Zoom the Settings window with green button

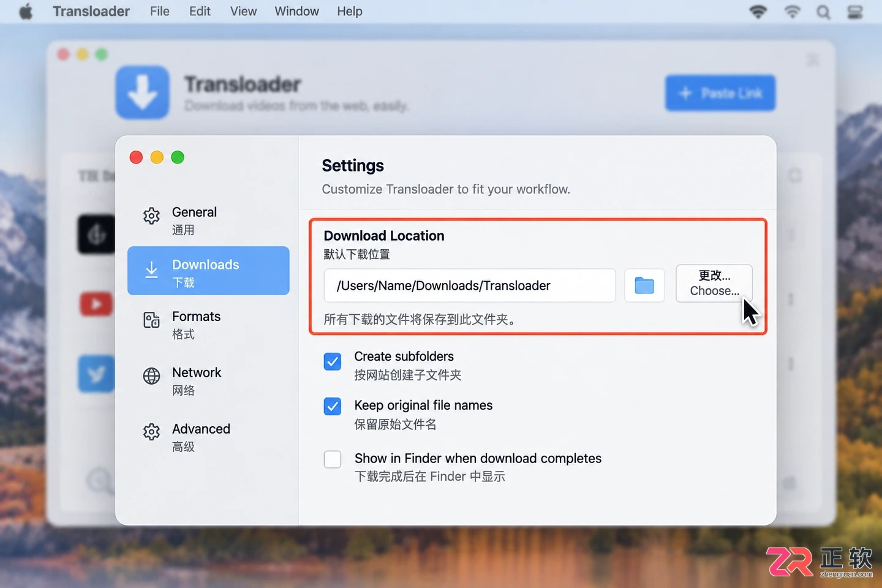click(x=178, y=157)
